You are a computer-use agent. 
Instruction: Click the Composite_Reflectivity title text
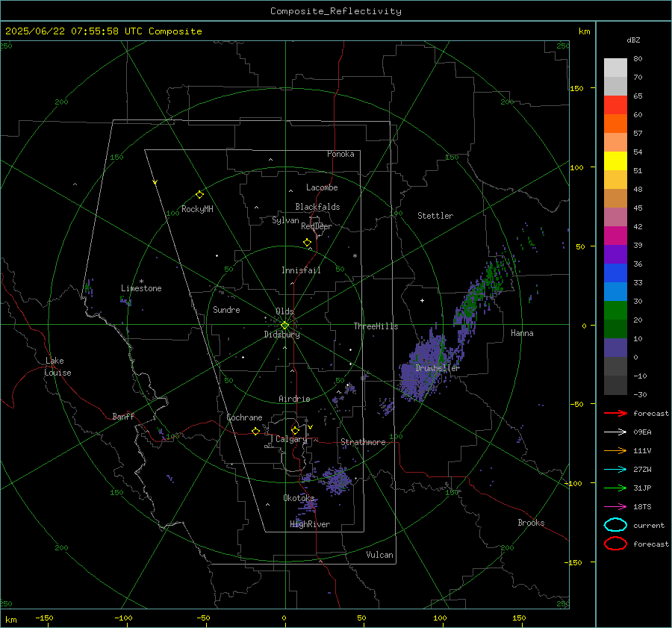tap(336, 11)
